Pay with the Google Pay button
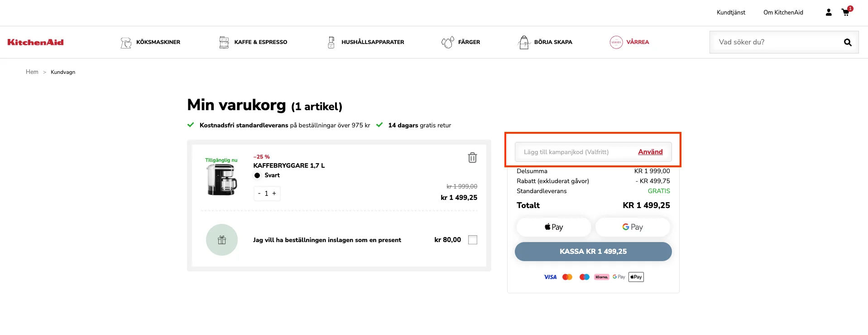Image resolution: width=868 pixels, height=335 pixels. [633, 227]
